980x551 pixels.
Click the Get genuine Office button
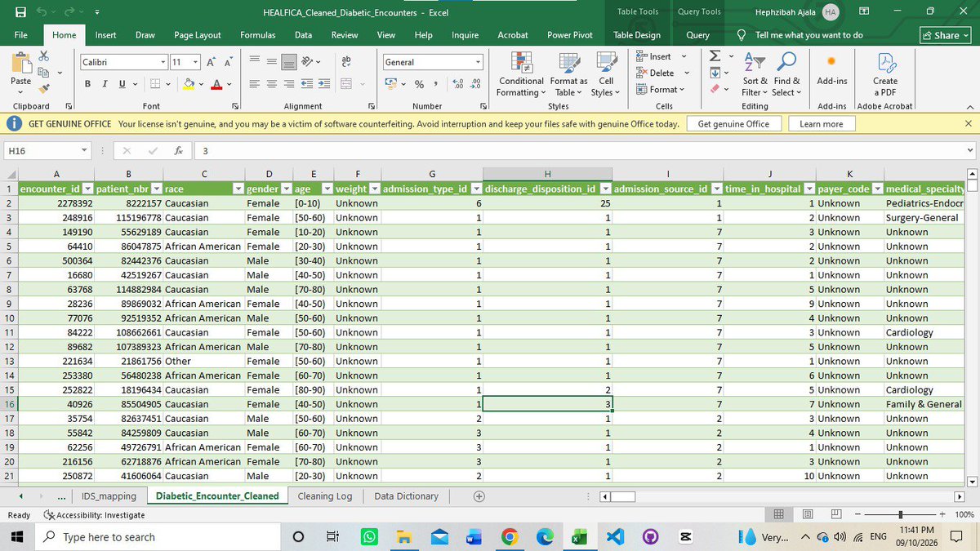tap(733, 124)
